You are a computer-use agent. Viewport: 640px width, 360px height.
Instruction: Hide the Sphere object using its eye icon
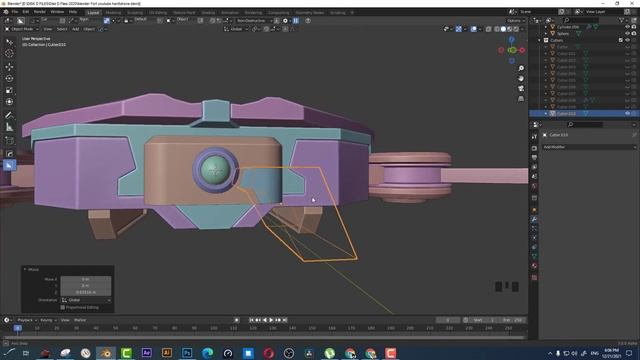pos(627,33)
